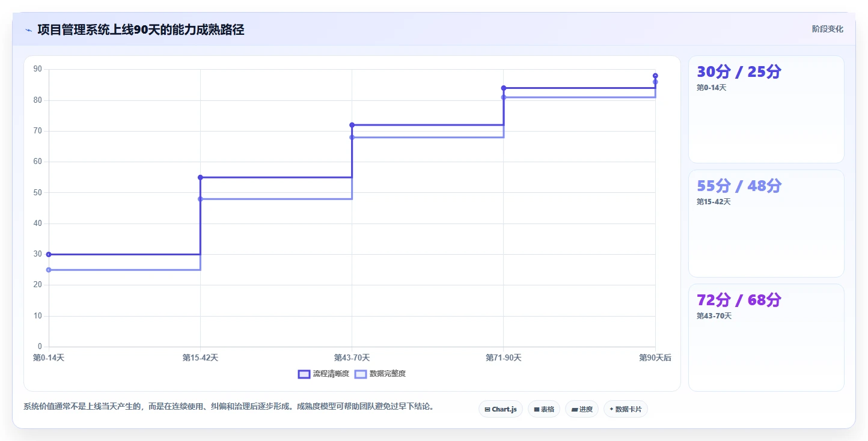The image size is (868, 441).
Task: Click the pulse icon beside the dashboard title
Action: click(28, 30)
